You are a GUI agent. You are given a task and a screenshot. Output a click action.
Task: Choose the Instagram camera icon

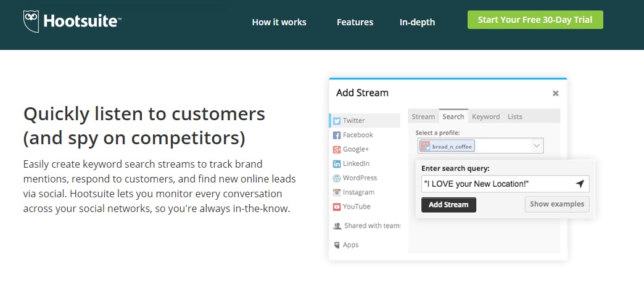[337, 192]
